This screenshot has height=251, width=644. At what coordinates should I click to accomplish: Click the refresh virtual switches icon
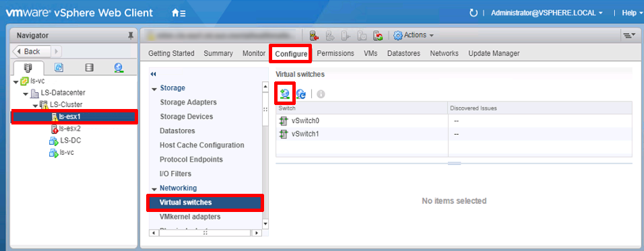click(301, 94)
